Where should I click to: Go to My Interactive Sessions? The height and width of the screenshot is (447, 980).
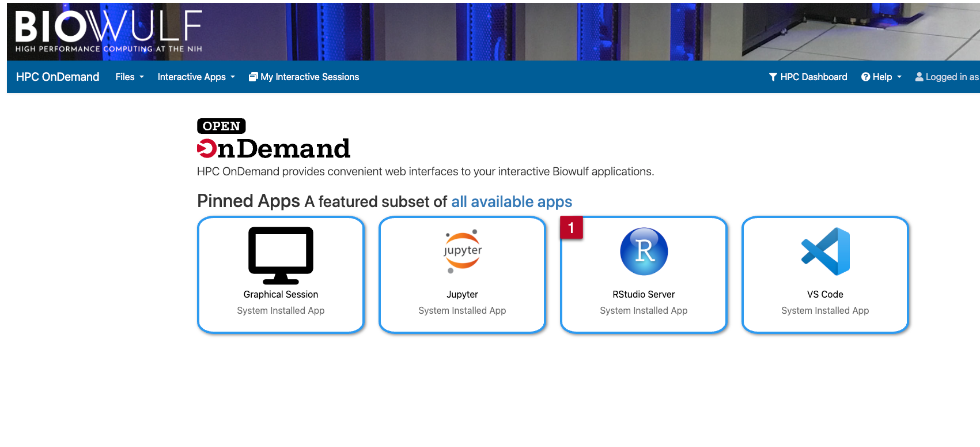pos(304,77)
